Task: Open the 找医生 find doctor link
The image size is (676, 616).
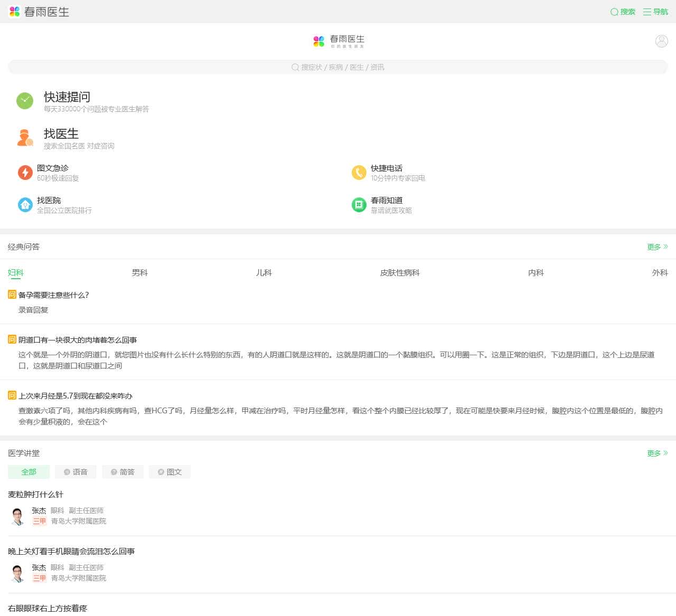Action: [x=61, y=134]
